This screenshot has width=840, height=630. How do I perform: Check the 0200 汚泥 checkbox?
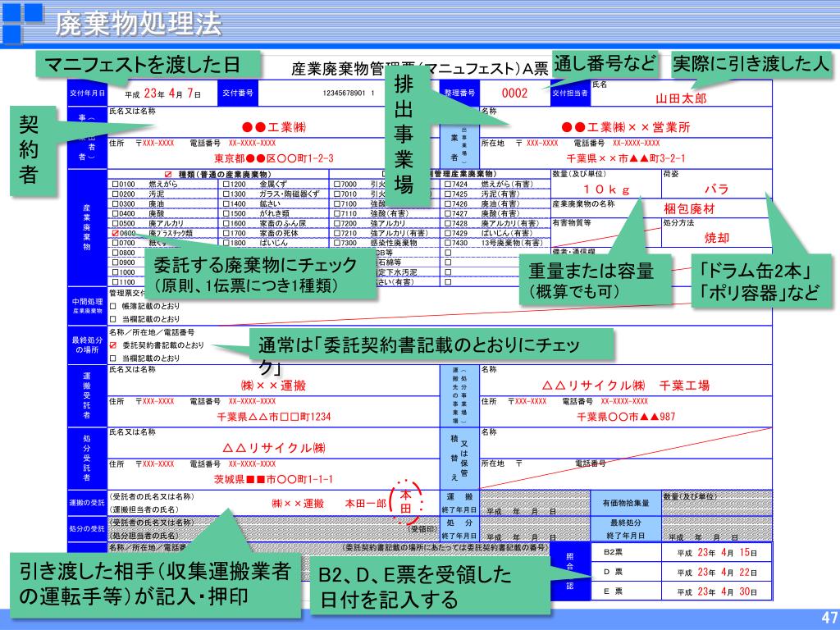click(x=115, y=194)
